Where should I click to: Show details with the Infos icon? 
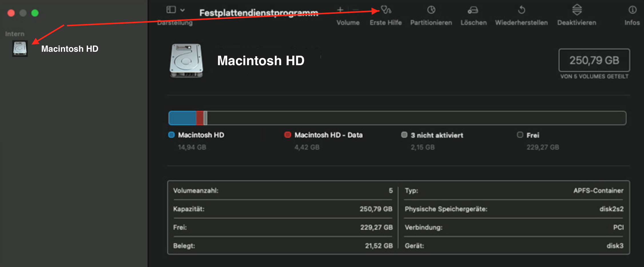(x=632, y=10)
